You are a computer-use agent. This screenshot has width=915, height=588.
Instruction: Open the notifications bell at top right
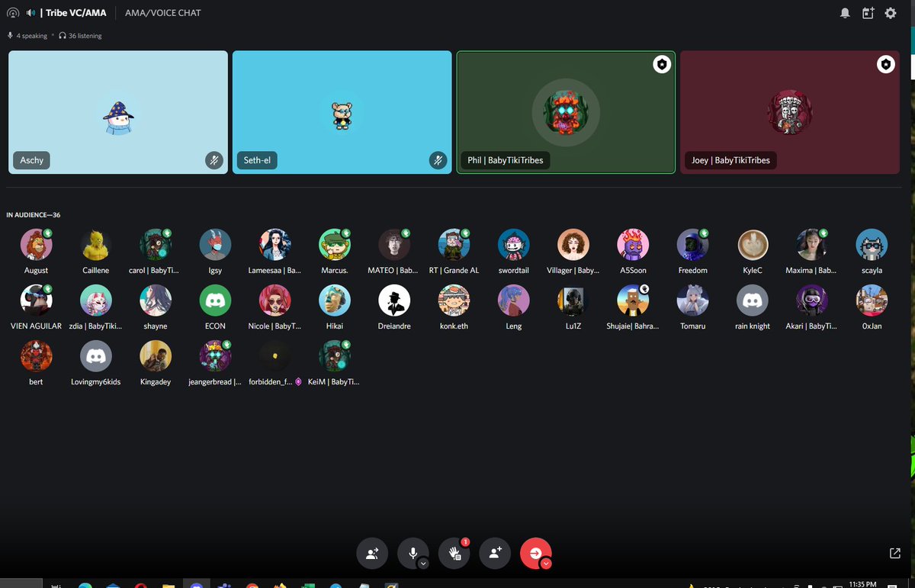click(x=845, y=12)
